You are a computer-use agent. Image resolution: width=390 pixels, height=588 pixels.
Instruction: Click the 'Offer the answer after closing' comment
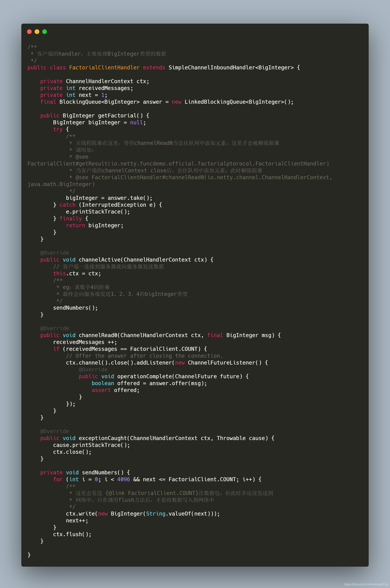(144, 356)
